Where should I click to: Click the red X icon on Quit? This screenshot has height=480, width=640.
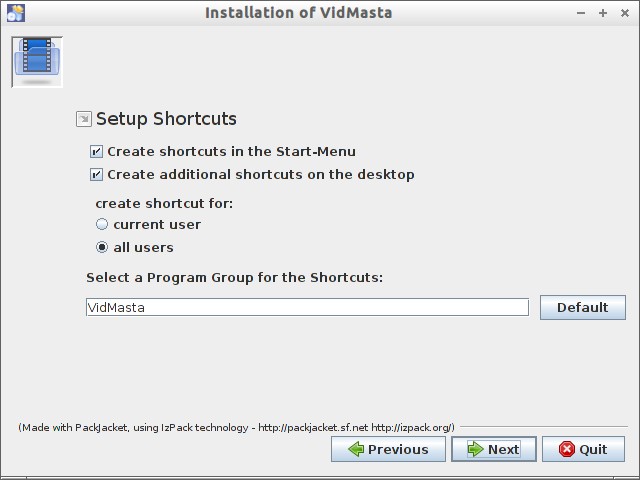[567, 450]
